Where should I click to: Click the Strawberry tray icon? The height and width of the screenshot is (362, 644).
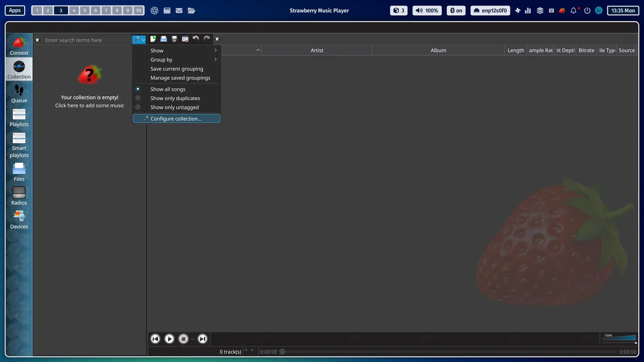[x=562, y=10]
